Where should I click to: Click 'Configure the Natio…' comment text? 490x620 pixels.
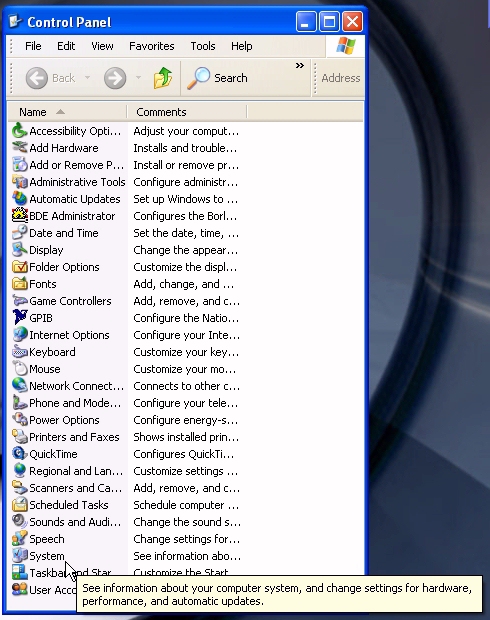pos(186,318)
